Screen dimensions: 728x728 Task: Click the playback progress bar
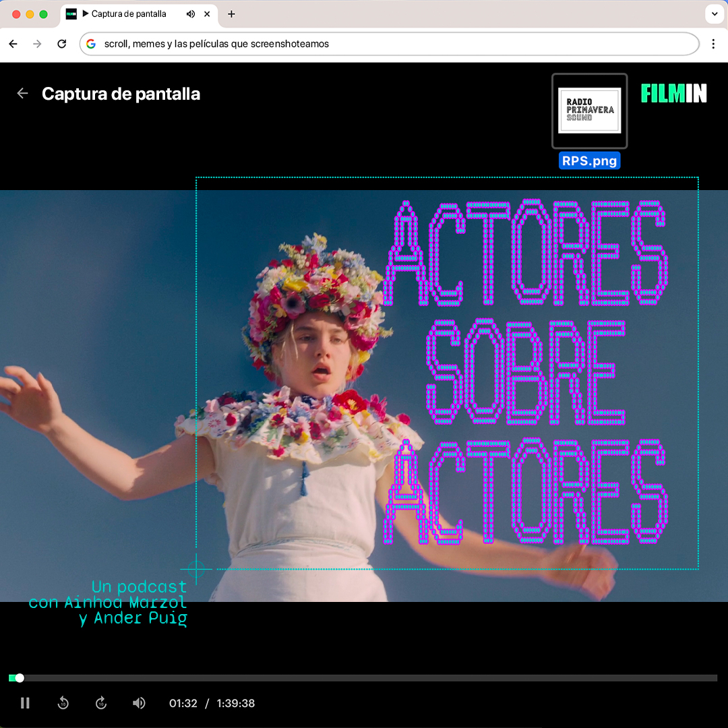click(x=363, y=678)
